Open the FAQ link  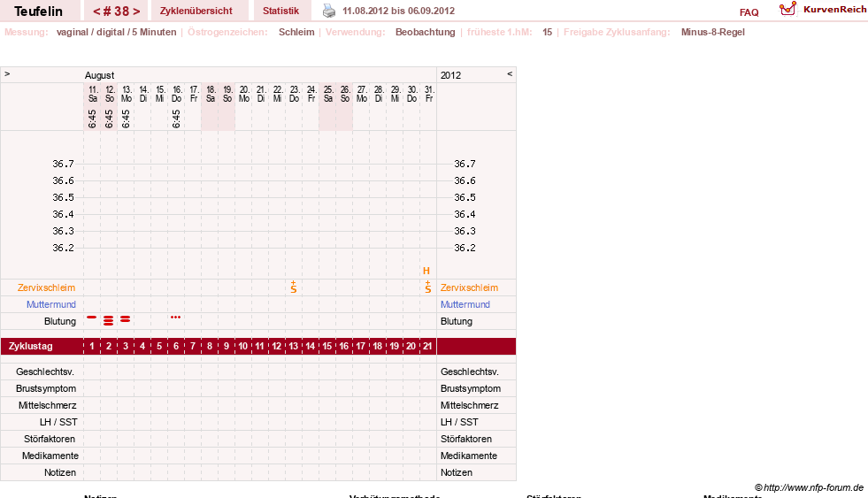click(x=749, y=12)
